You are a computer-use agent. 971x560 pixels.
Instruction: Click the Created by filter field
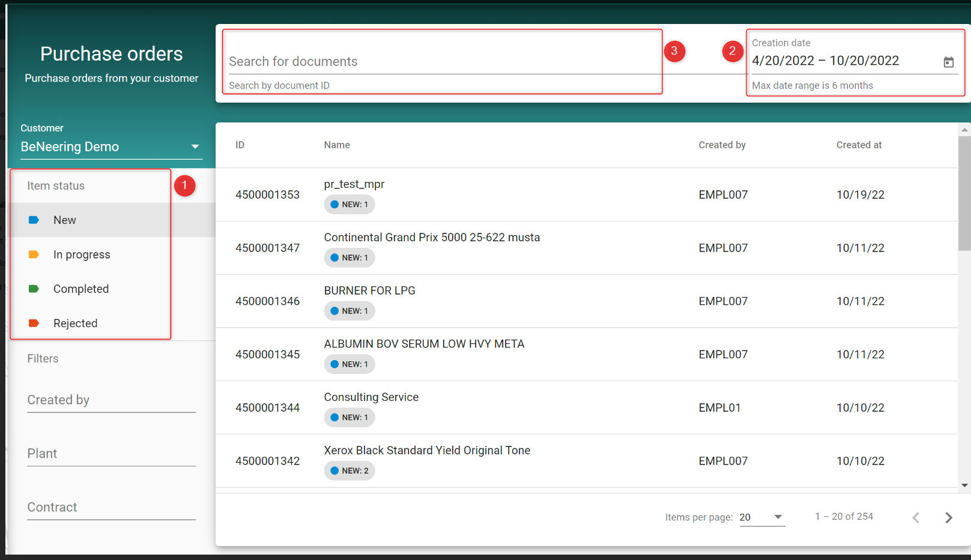(x=111, y=400)
